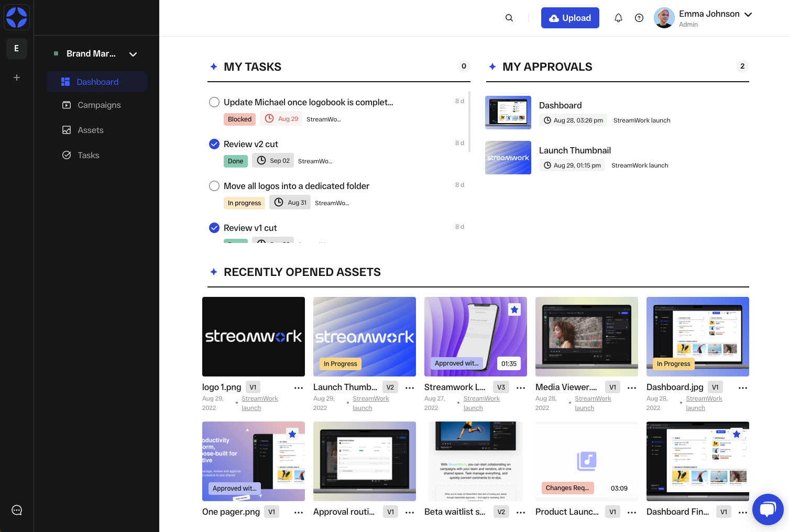
Task: Open Tasks in sidebar
Action: pos(97,156)
